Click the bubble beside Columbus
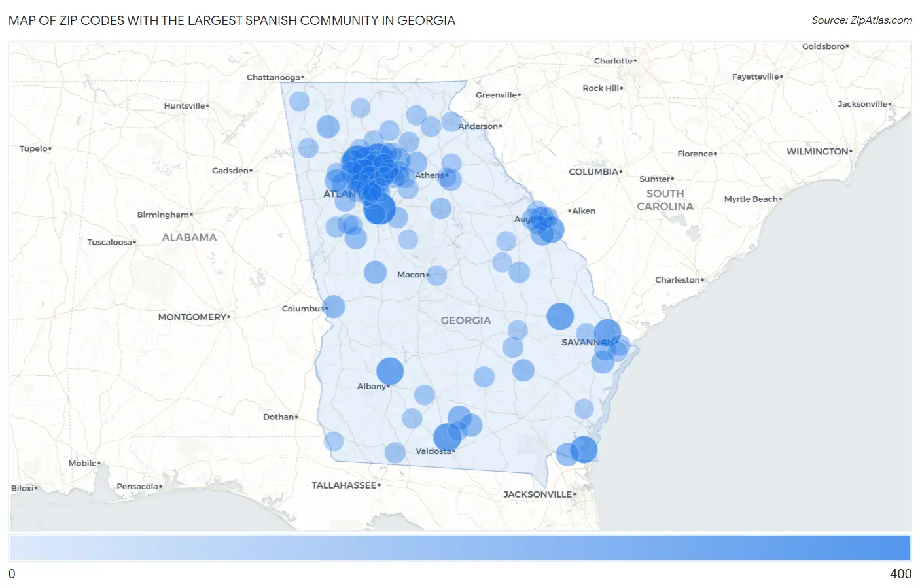This screenshot has width=920, height=588. (x=334, y=306)
